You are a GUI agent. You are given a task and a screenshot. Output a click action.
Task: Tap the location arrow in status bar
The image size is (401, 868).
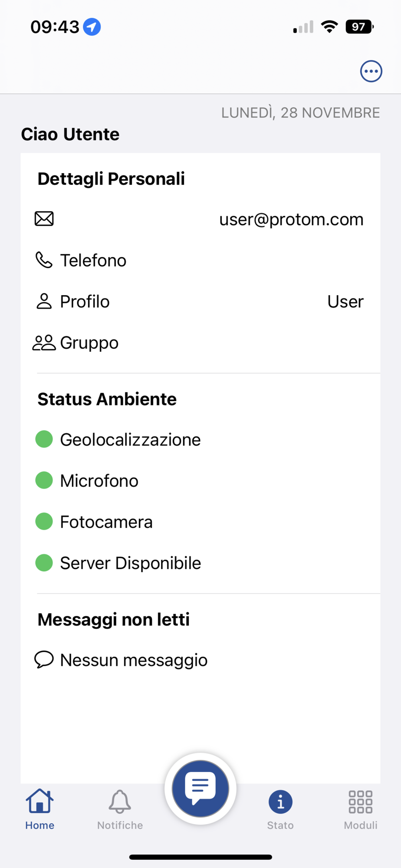tap(92, 27)
